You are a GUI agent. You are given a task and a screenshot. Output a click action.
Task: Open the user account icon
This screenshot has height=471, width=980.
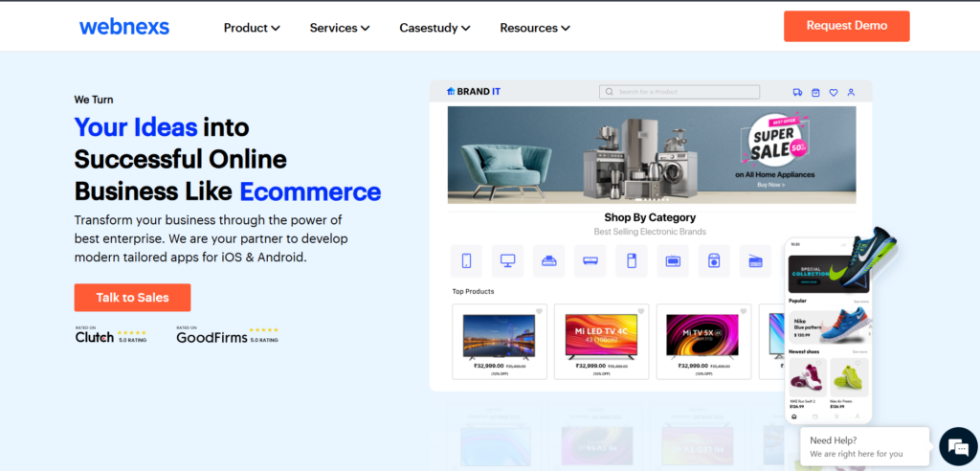click(851, 93)
